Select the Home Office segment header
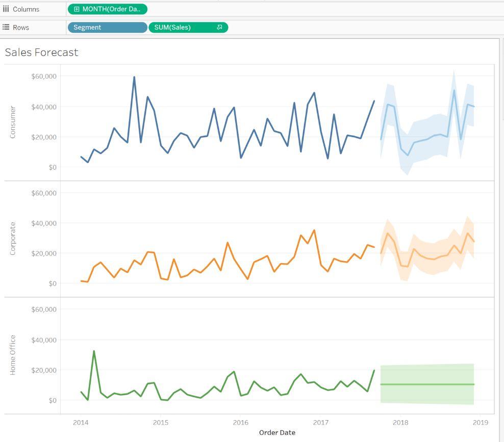This screenshot has height=442, width=504. (13, 355)
